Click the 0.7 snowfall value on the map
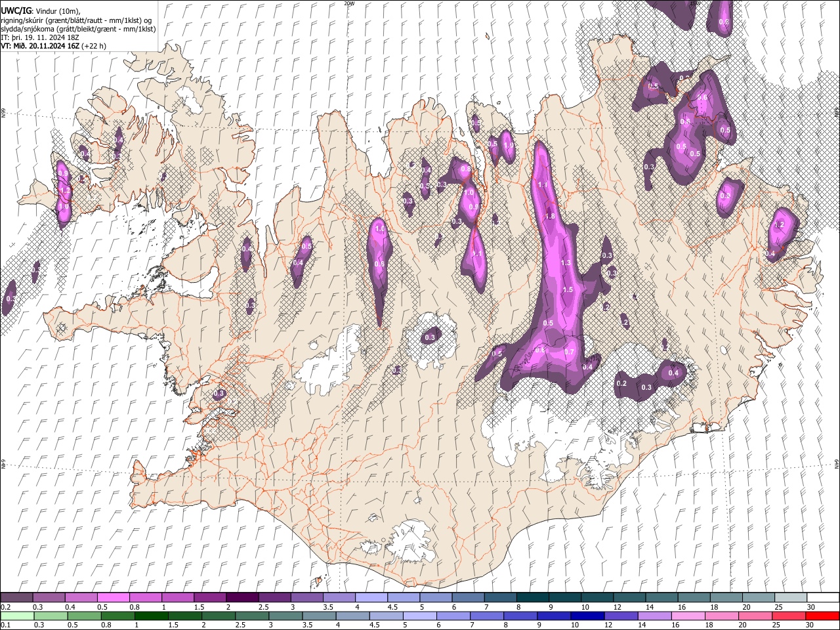The height and width of the screenshot is (630, 840). point(569,352)
